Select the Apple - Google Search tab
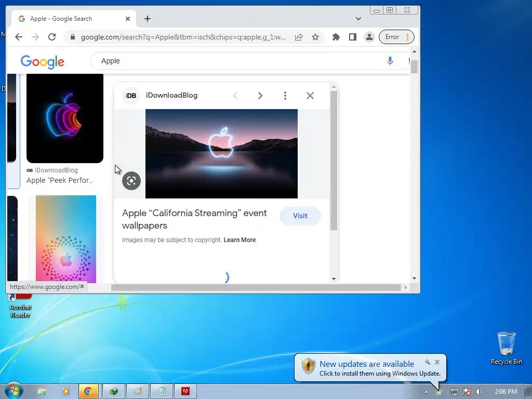This screenshot has height=399, width=532. coord(74,19)
